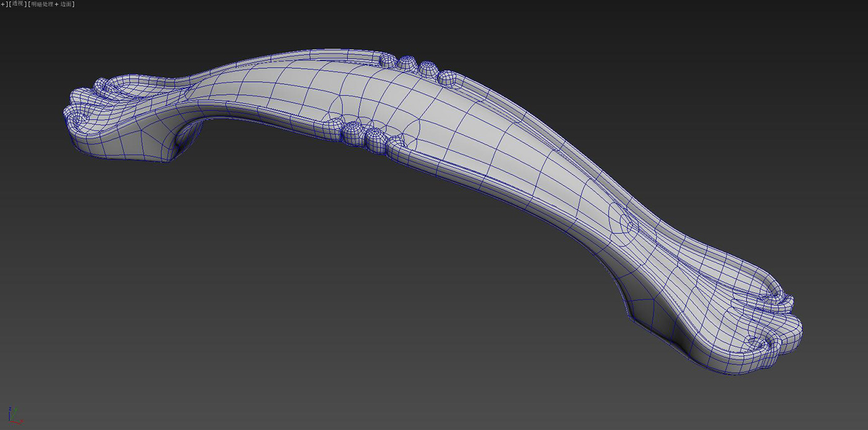
Task: Open the viewport general menu via the + label
Action: pos(2,3)
